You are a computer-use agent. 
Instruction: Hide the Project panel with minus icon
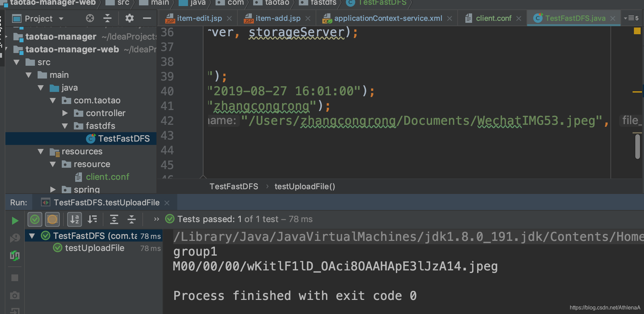coord(147,18)
